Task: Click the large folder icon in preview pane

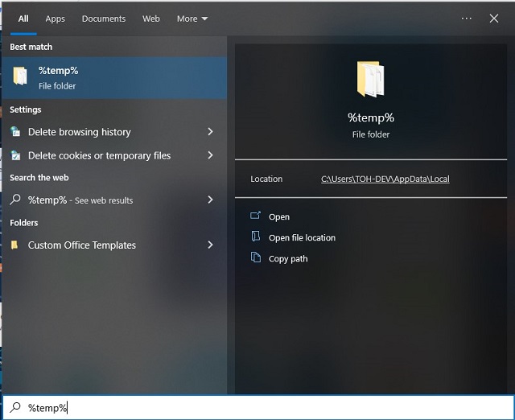Action: 370,79
